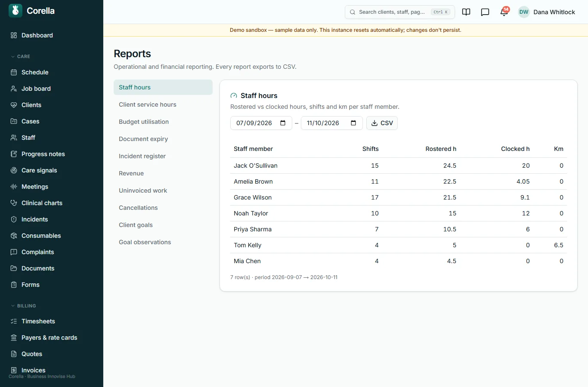Export staff hours as CSV
Screen dimensions: 588x387
point(382,123)
